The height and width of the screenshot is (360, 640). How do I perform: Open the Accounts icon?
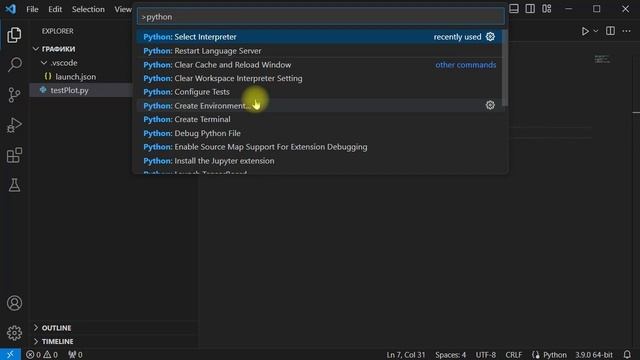pyautogui.click(x=14, y=303)
